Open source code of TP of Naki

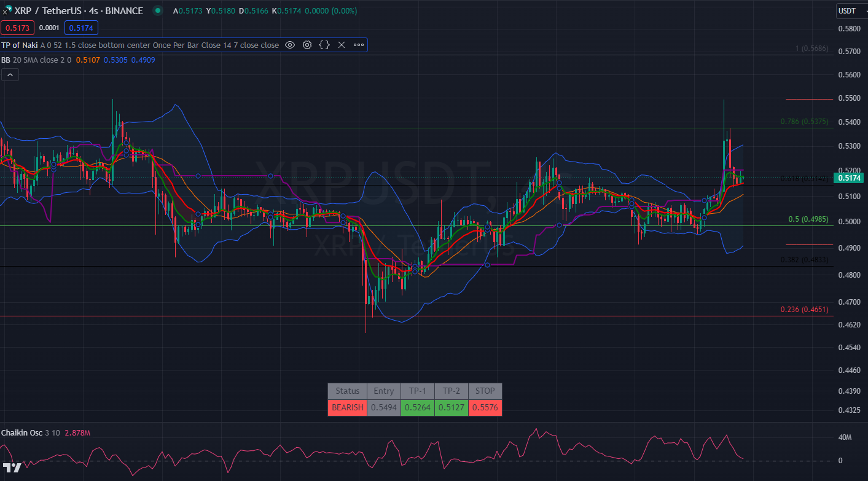324,45
